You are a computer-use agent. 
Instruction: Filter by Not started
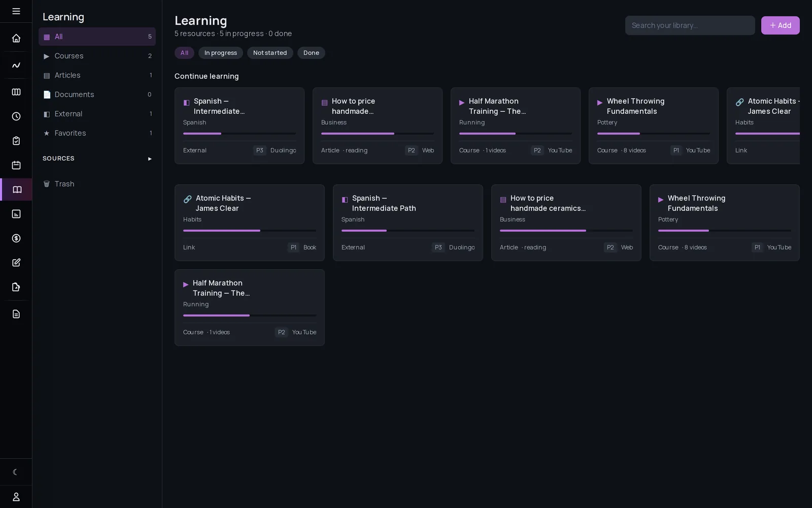(270, 53)
